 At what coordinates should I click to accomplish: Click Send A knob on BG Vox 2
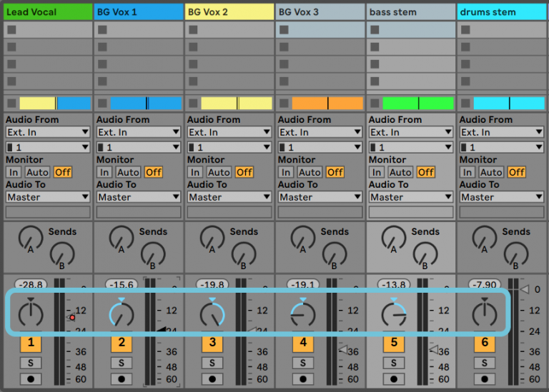[x=212, y=238]
